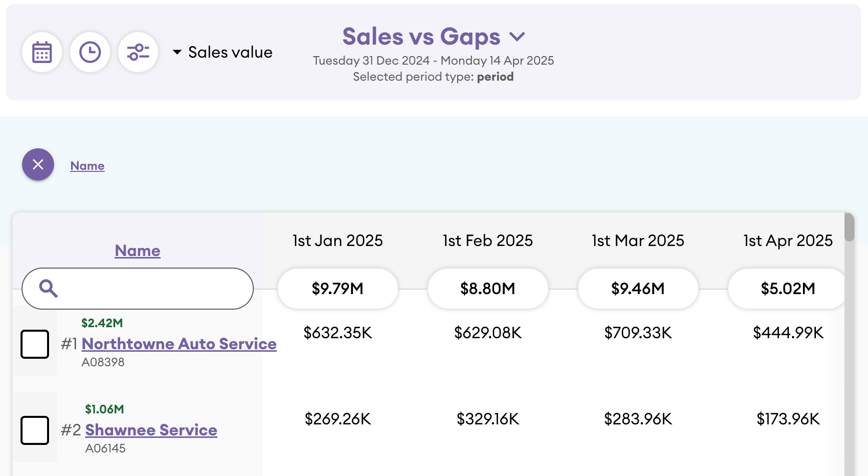
Task: Select the Northtowne Auto Service checkbox
Action: coord(35,344)
